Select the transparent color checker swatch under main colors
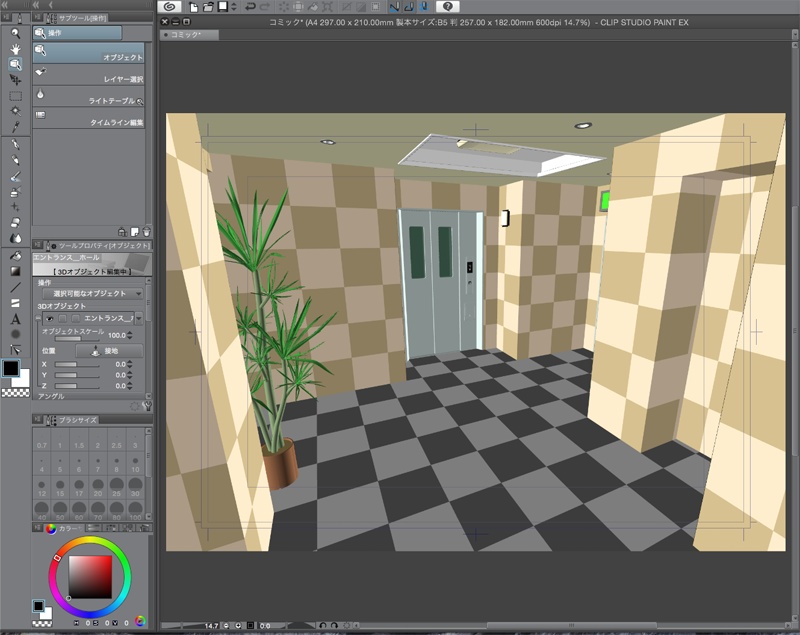The width and height of the screenshot is (800, 635). 15,393
